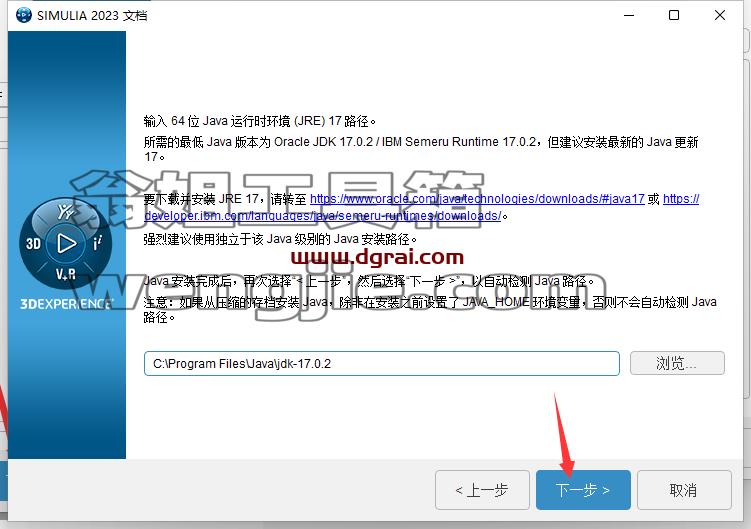This screenshot has width=751, height=529.
Task: Click the SIMULIA 2023 文档 window title
Action: click(x=92, y=15)
